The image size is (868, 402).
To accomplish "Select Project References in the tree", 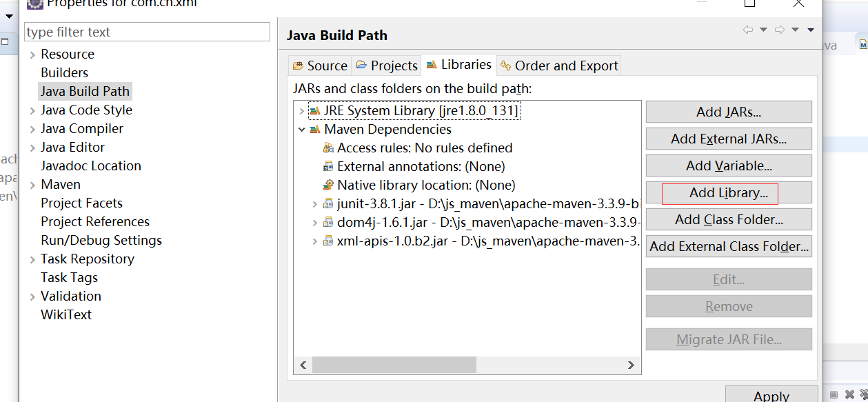I will pos(95,221).
